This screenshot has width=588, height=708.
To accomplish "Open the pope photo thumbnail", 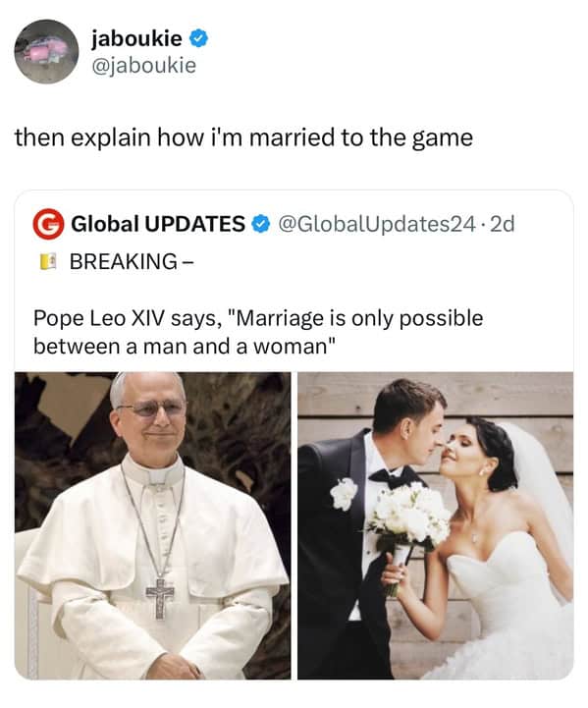I will (x=152, y=525).
